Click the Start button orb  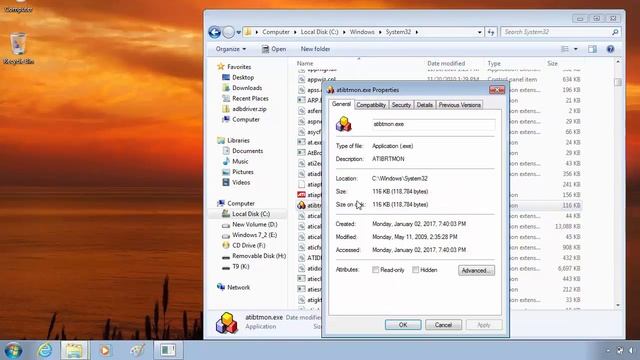pos(13,350)
